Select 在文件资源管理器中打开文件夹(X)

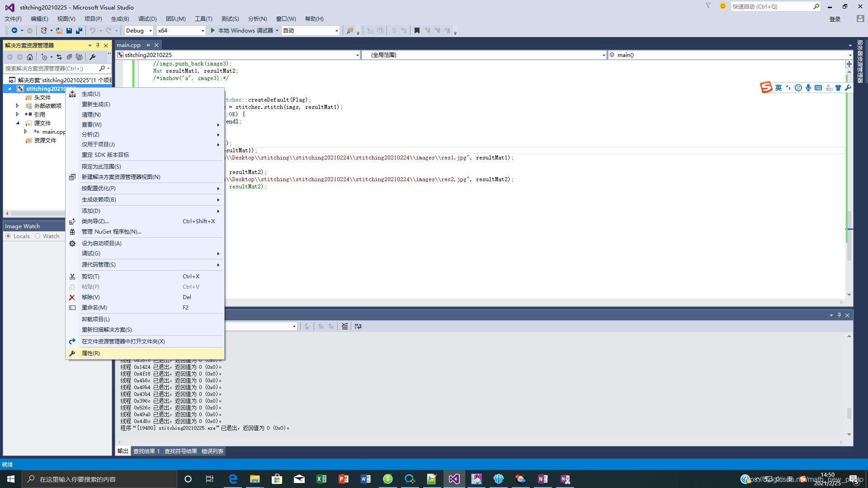145,342
